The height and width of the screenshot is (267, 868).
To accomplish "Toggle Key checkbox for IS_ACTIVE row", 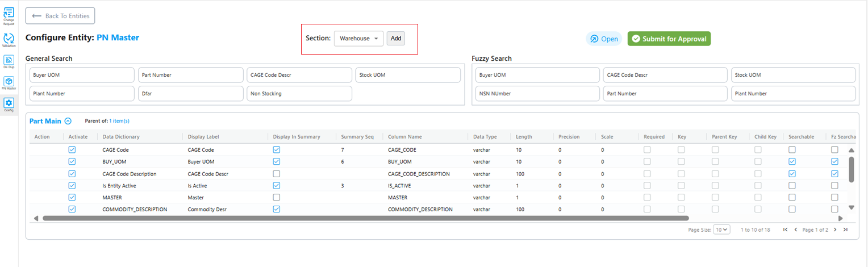I will [681, 185].
